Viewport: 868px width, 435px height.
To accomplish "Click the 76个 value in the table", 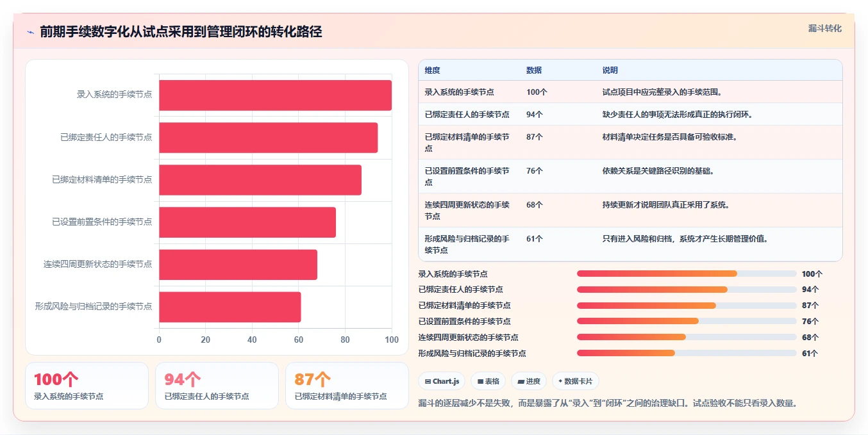I will [x=535, y=171].
